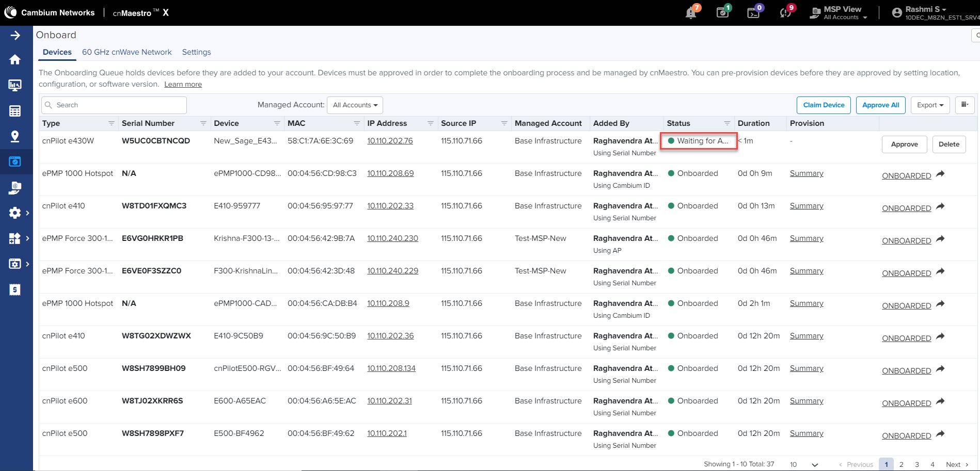Open the Learn more link
Screen dimensions: 980x471
(x=183, y=84)
